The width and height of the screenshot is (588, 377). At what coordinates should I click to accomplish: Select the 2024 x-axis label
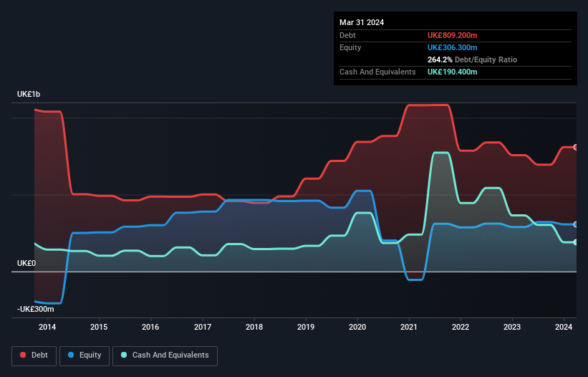click(x=564, y=327)
